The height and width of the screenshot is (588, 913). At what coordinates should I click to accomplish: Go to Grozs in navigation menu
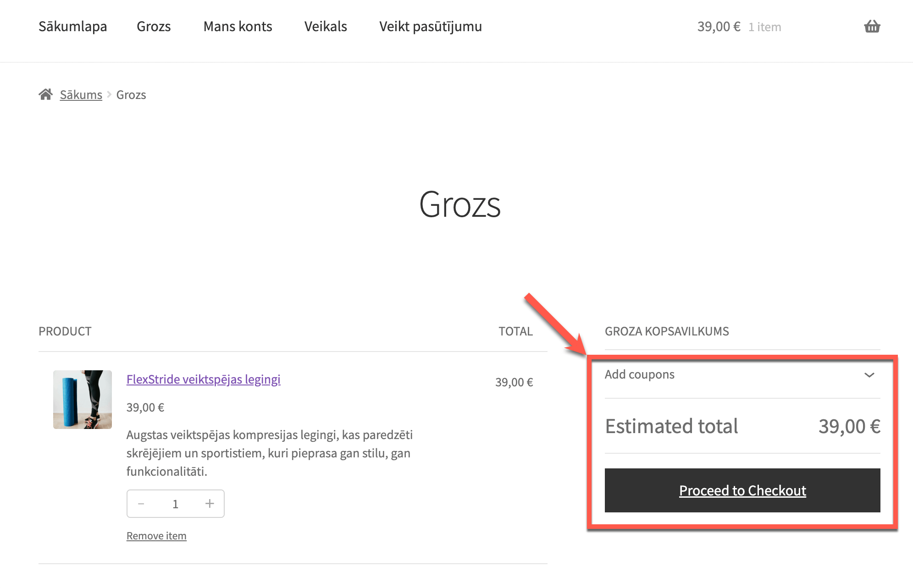(x=154, y=27)
